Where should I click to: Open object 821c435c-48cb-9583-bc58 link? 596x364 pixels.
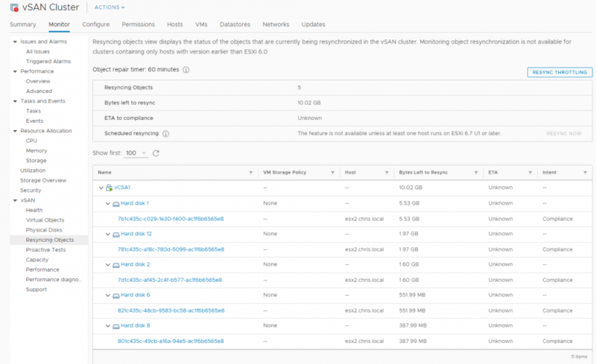coord(171,310)
